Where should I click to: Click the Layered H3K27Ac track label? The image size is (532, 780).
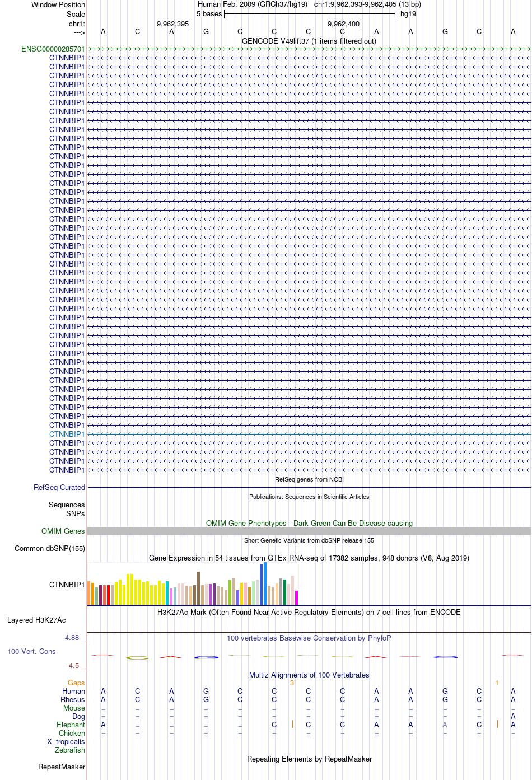[36, 620]
